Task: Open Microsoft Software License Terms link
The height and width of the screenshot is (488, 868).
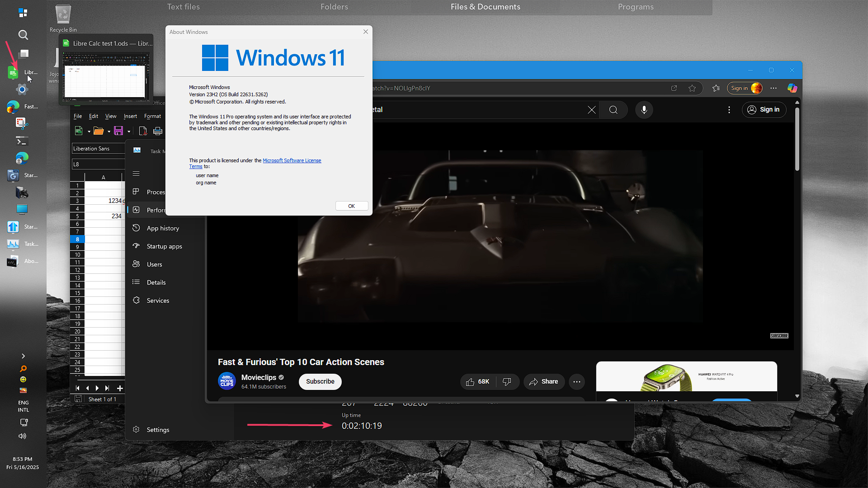Action: 292,160
